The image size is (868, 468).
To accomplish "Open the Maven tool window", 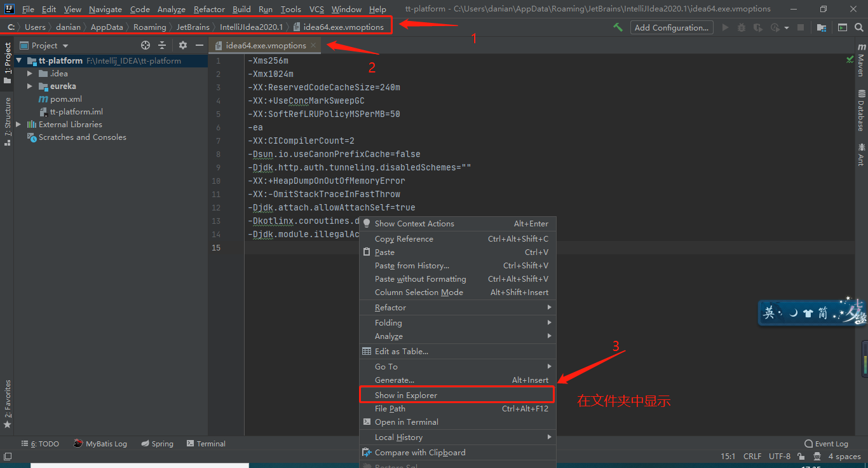I will [x=861, y=60].
